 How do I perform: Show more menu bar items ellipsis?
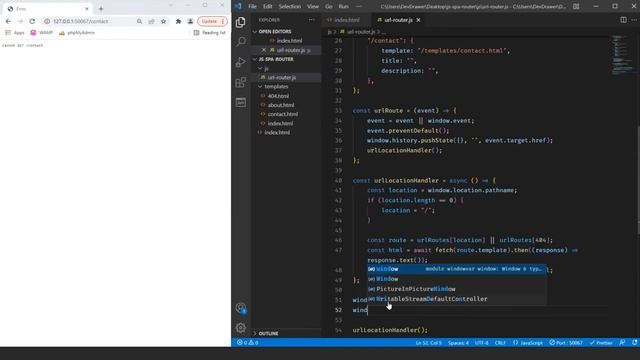coord(359,6)
